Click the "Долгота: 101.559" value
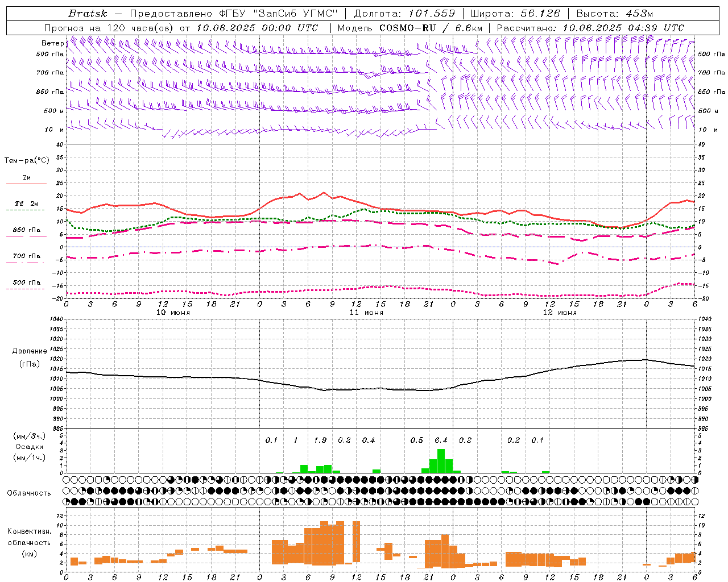Screen dimensions: 728x582 tap(404, 14)
